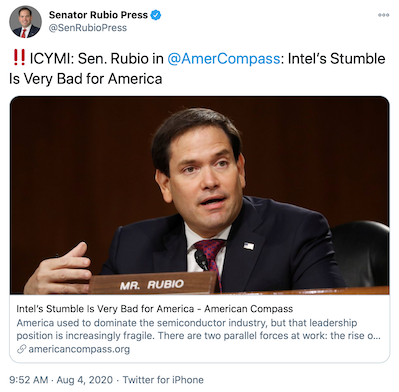Click the microphone in the photo
Image resolution: width=399 pixels, height=392 pixels.
click(x=201, y=259)
